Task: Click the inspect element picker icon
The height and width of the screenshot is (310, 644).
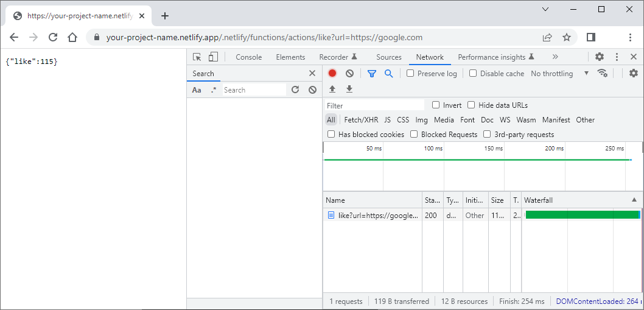Action: [x=197, y=57]
